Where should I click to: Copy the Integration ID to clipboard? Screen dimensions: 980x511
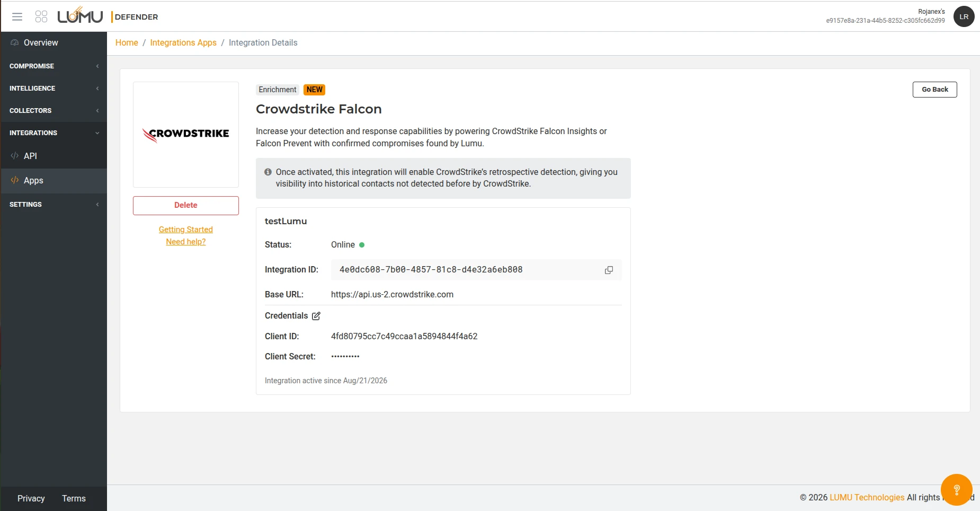pos(609,270)
